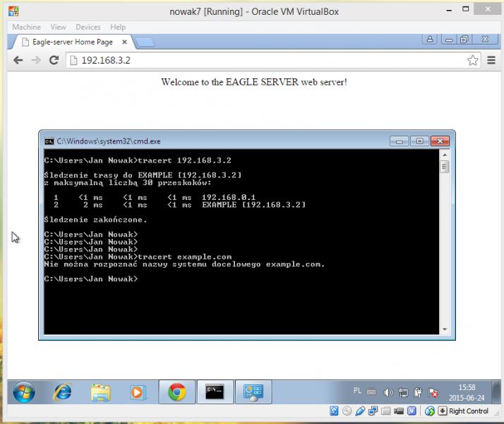
Task: Open Chrome's hamburger menu
Action: [x=491, y=61]
